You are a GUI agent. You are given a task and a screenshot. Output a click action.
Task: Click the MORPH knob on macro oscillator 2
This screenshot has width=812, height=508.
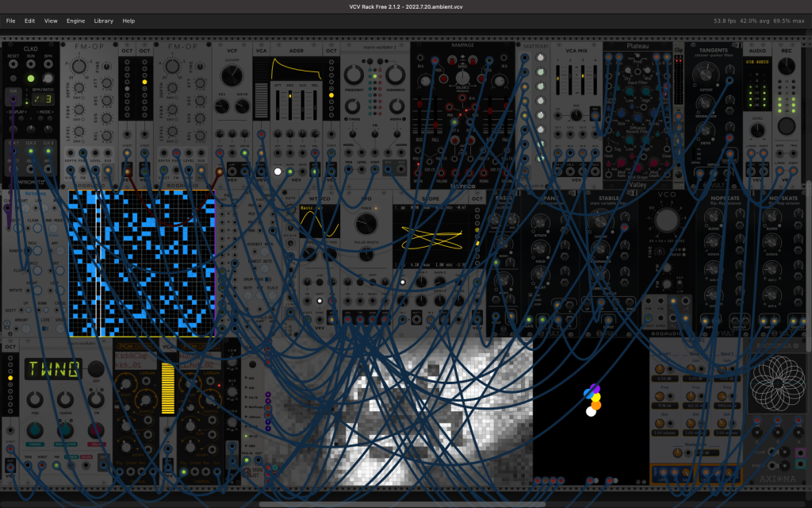click(x=396, y=106)
